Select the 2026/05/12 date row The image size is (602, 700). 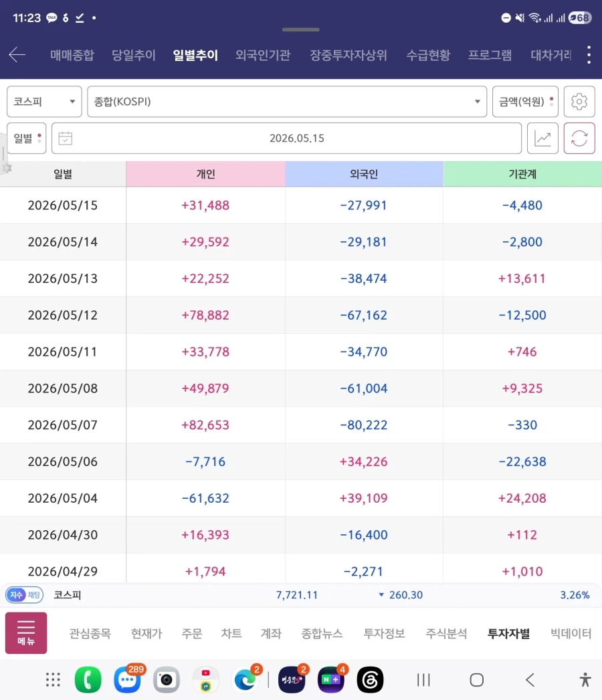[301, 315]
